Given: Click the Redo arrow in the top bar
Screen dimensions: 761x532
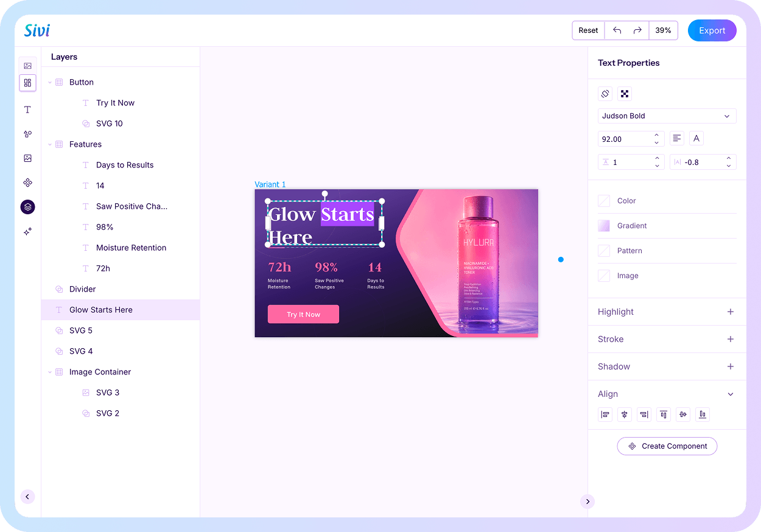Looking at the screenshot, I should pyautogui.click(x=637, y=30).
